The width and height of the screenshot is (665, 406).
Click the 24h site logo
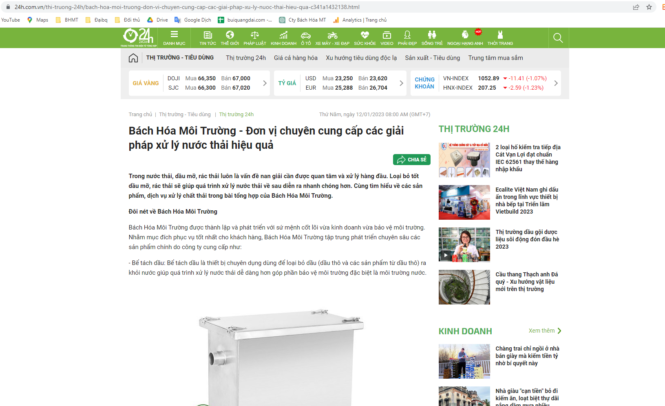(x=138, y=37)
